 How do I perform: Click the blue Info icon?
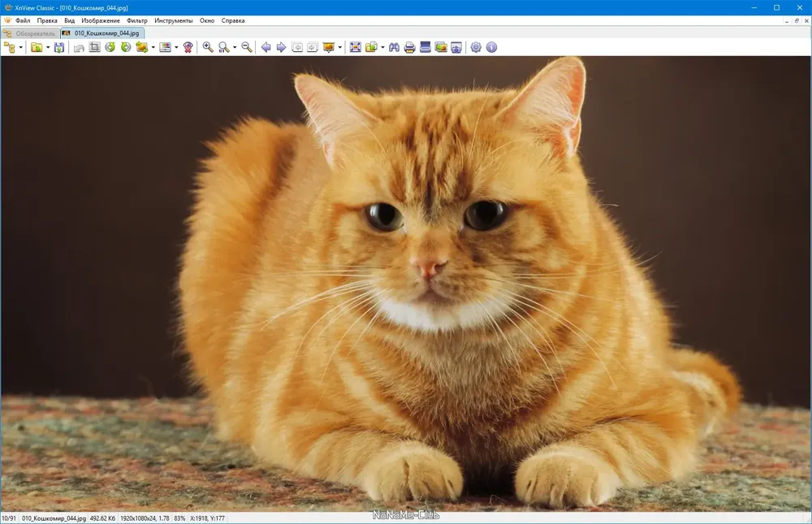coord(491,48)
